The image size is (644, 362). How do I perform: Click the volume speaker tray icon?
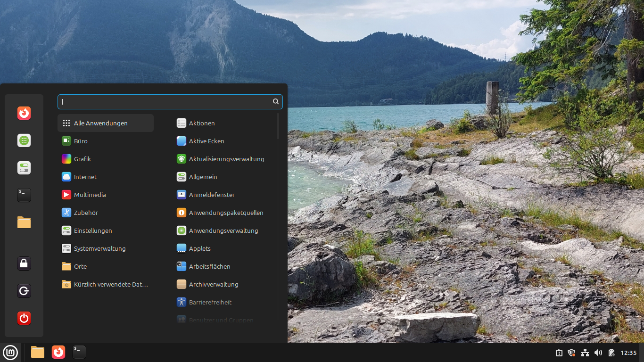click(598, 353)
